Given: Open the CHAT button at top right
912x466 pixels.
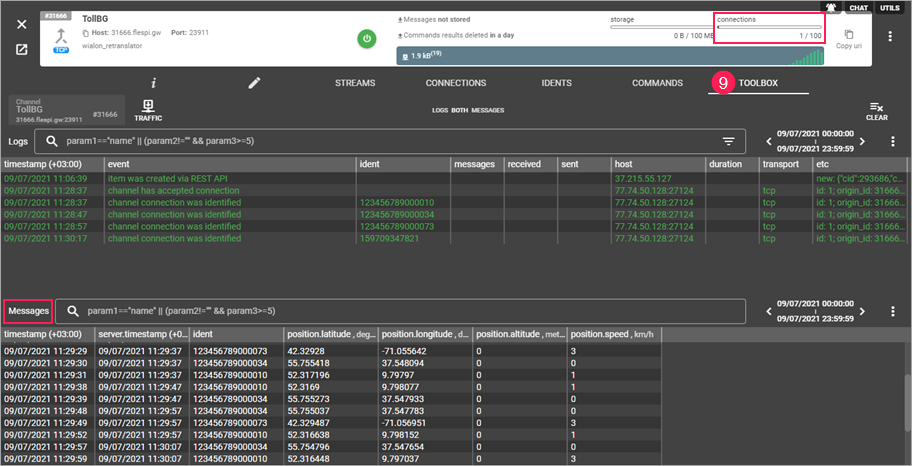Looking at the screenshot, I should point(858,8).
